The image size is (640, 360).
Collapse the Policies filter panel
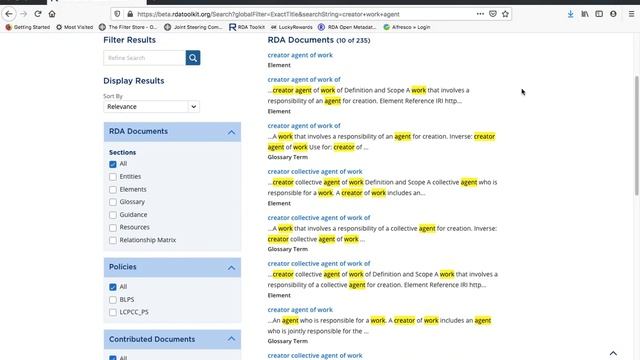click(231, 267)
